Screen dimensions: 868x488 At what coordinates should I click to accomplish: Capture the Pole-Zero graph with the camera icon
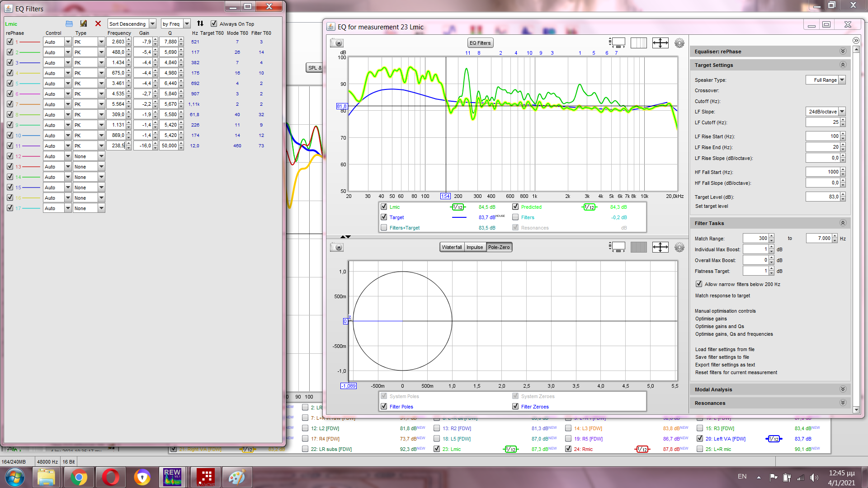pyautogui.click(x=337, y=247)
